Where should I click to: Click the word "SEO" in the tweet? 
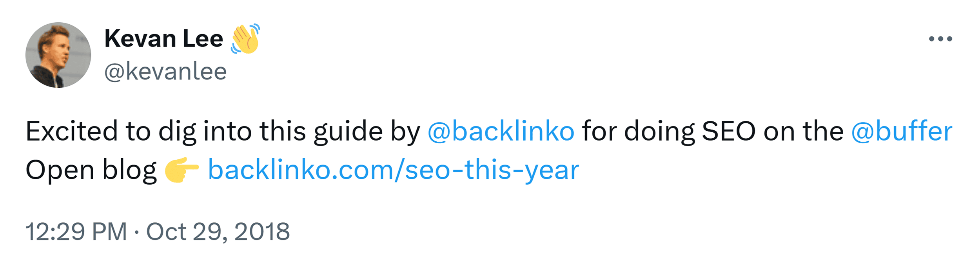tap(728, 131)
